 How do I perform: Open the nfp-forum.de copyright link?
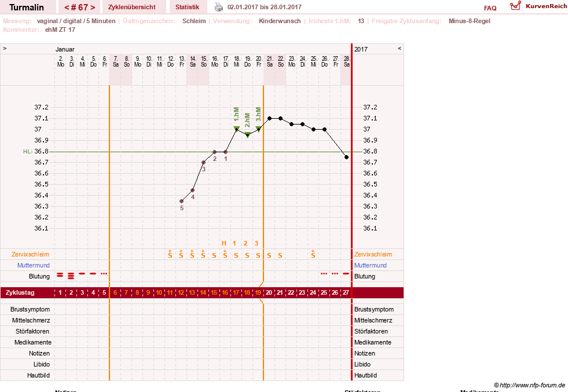[529, 385]
